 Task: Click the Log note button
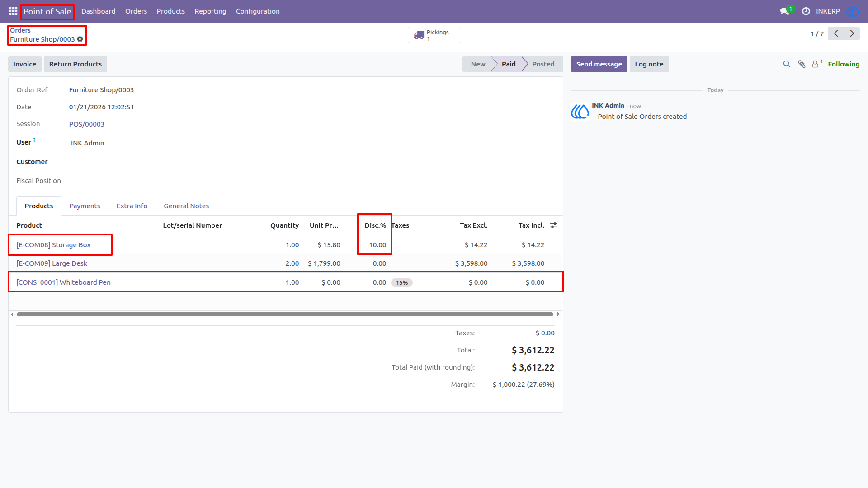coord(649,64)
